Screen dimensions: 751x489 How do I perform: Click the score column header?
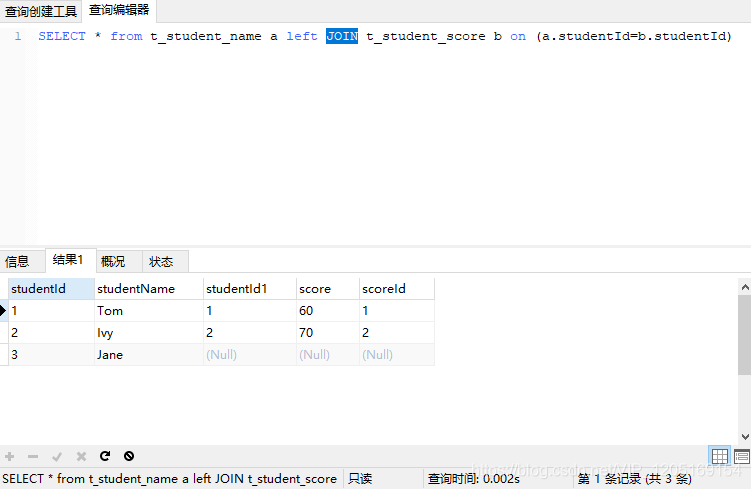pyautogui.click(x=328, y=289)
